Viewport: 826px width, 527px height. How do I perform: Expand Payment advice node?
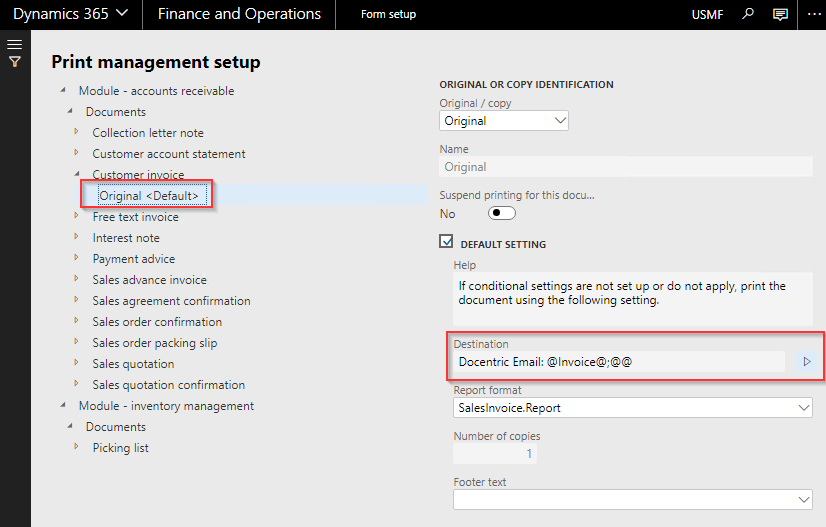pos(76,258)
